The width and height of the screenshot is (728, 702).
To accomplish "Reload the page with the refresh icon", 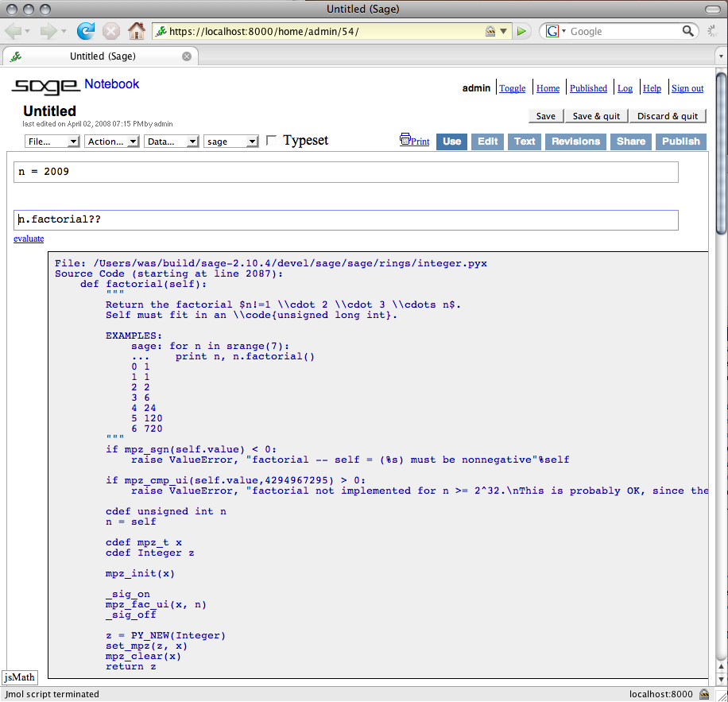I will [85, 31].
